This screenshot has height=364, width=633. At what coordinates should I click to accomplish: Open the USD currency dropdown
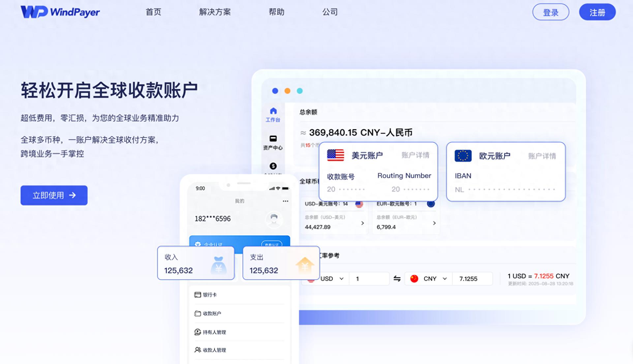[x=342, y=279]
